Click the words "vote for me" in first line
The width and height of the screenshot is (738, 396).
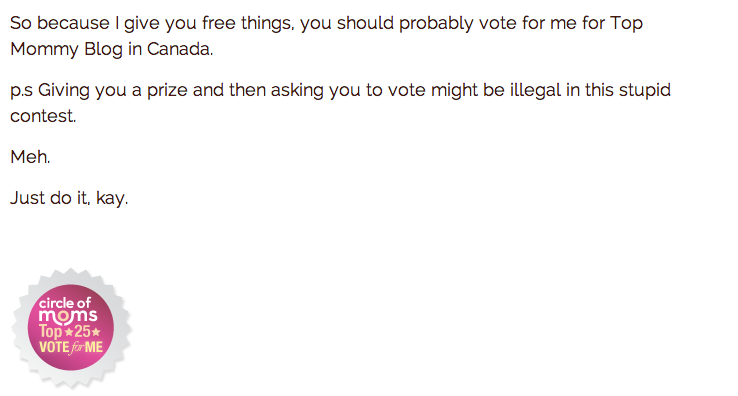(528, 24)
